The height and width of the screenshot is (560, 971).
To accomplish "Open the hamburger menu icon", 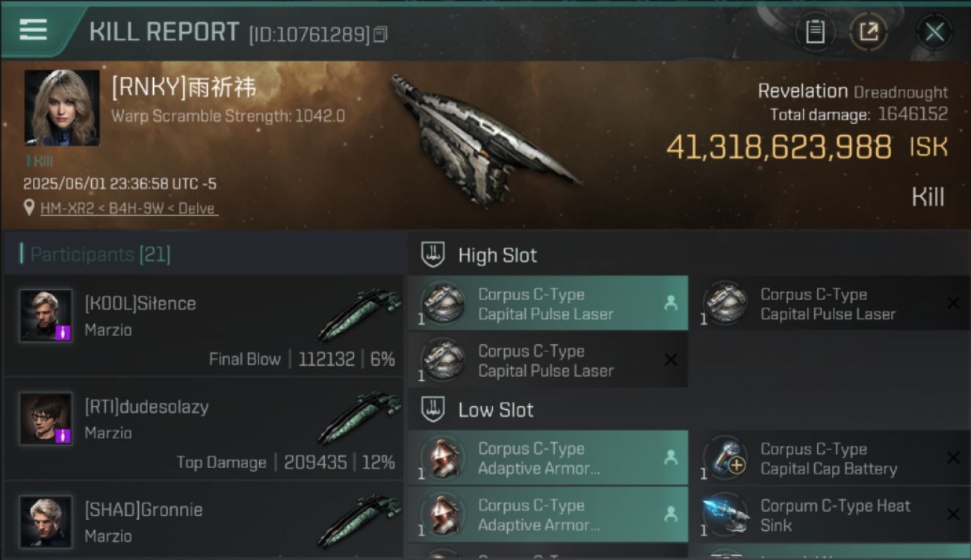I will tap(33, 30).
